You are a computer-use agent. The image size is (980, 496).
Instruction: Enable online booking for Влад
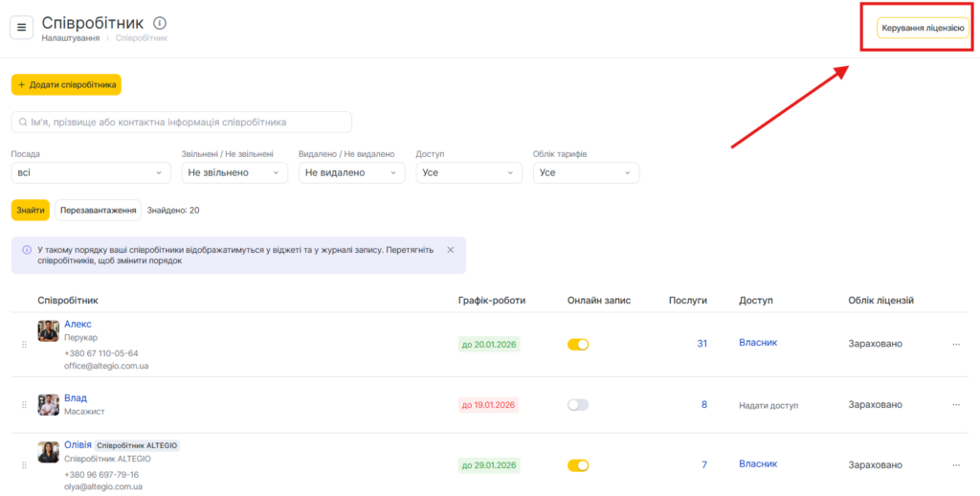click(578, 405)
